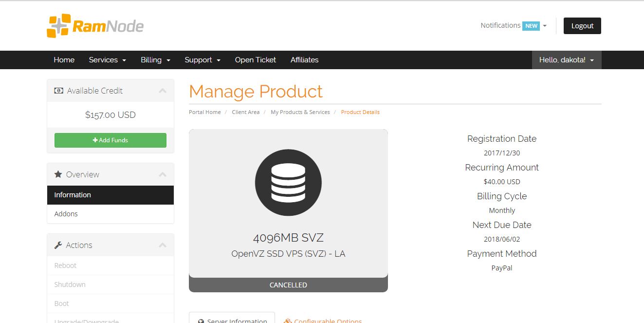Open the Open Ticket page
This screenshot has width=644, height=323.
(x=256, y=60)
